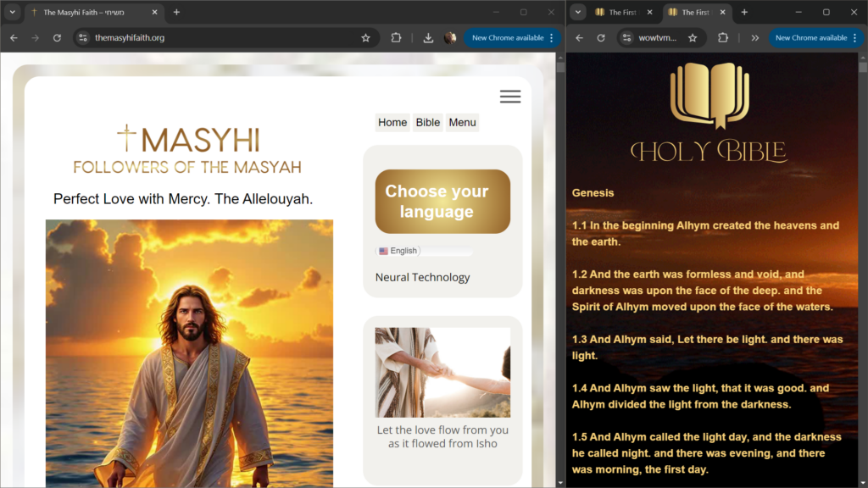The width and height of the screenshot is (868, 488).
Task: Click the right window scrollbar thumb
Action: pyautogui.click(x=863, y=67)
